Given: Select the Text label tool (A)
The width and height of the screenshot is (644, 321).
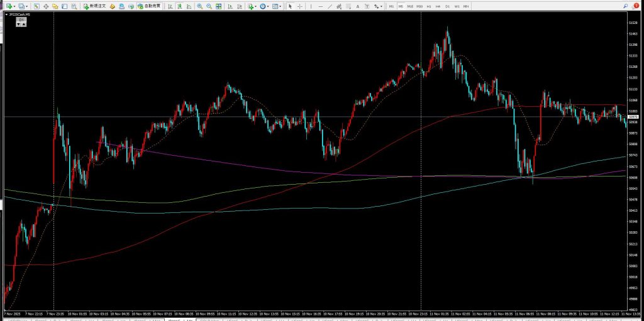Looking at the screenshot, I should tap(358, 6).
